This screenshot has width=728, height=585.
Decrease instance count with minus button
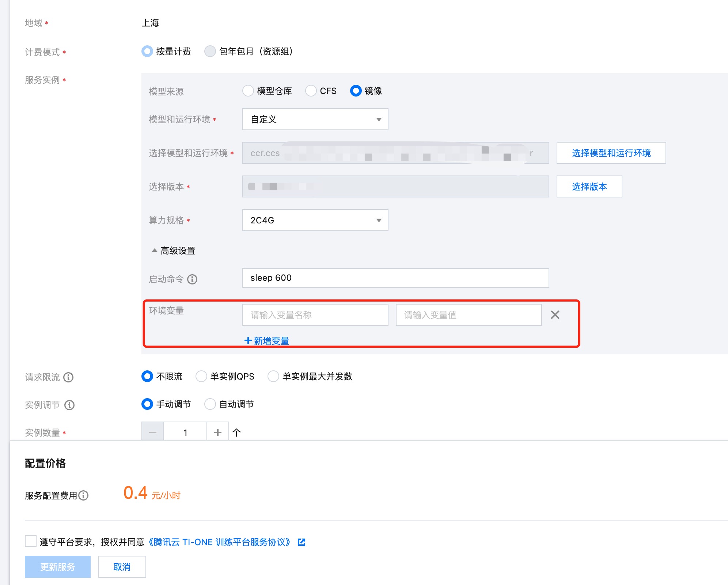[153, 433]
